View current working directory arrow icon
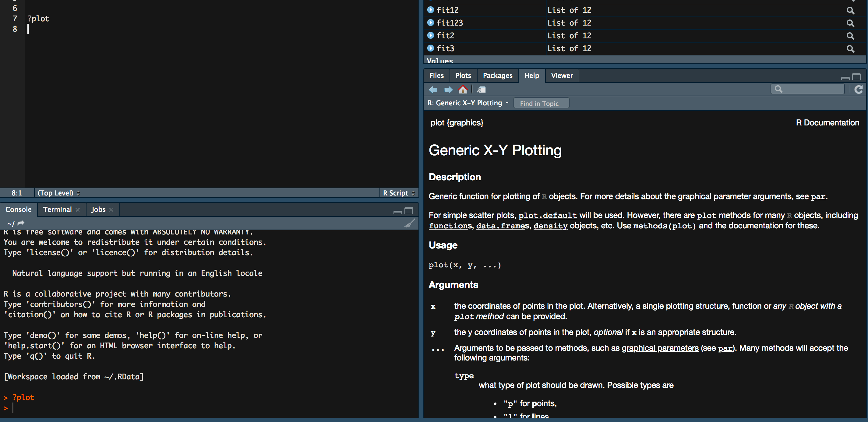This screenshot has height=422, width=868. tap(21, 223)
